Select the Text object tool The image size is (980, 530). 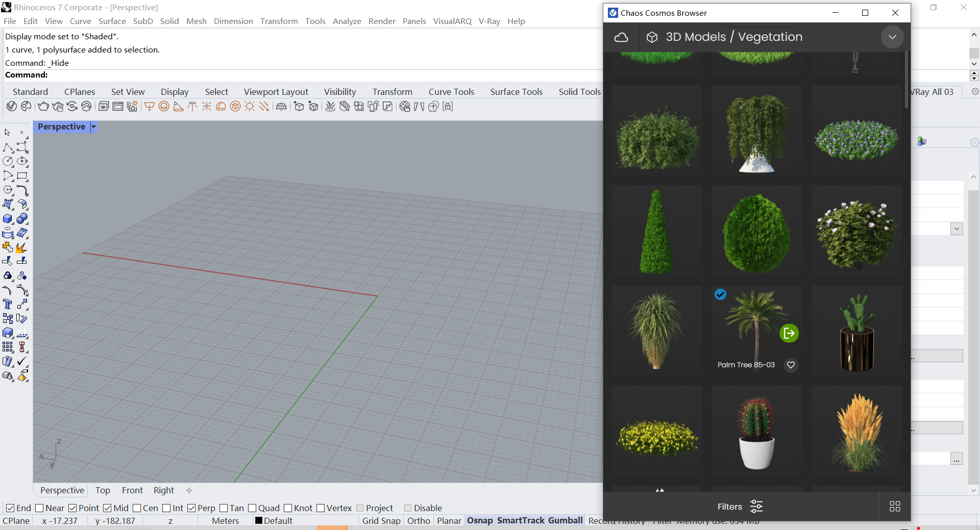8,304
